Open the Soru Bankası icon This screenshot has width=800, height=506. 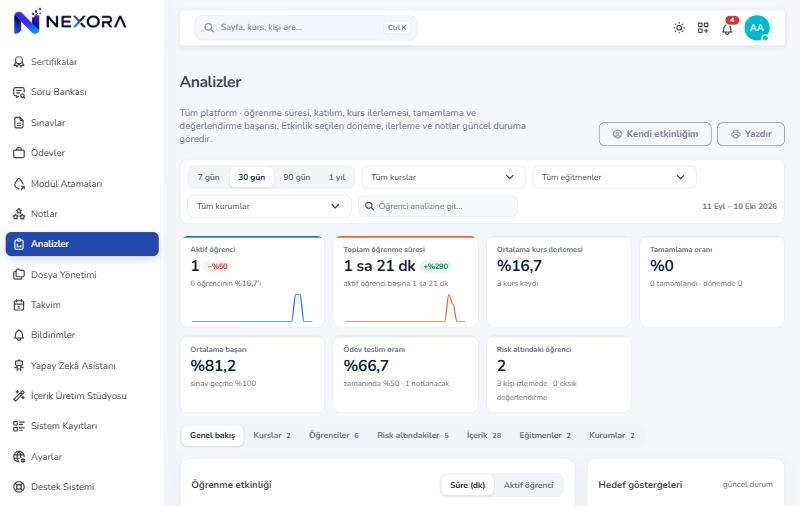(x=19, y=92)
